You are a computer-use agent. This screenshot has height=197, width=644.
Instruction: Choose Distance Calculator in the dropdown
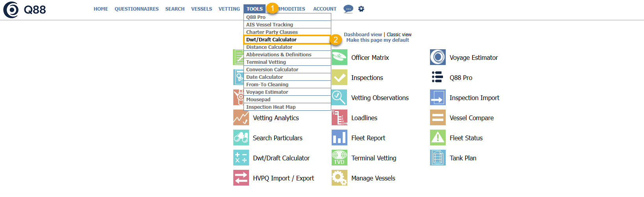(x=269, y=47)
